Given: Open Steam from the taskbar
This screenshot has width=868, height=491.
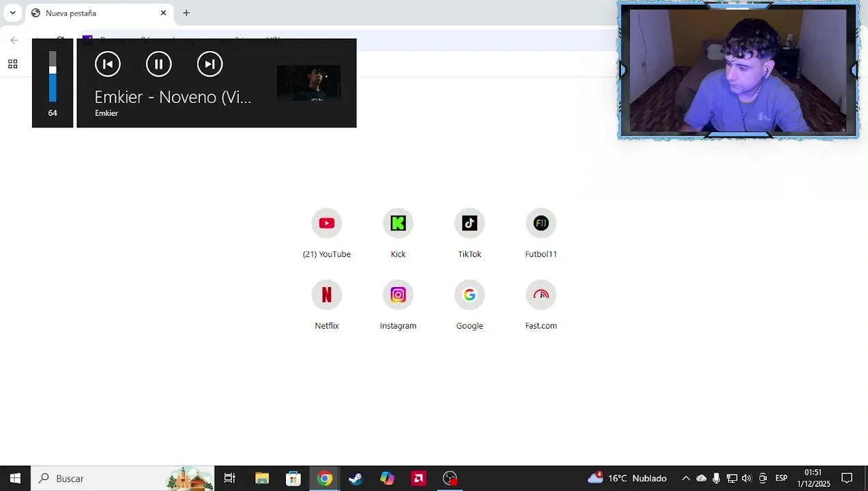Looking at the screenshot, I should click(356, 478).
